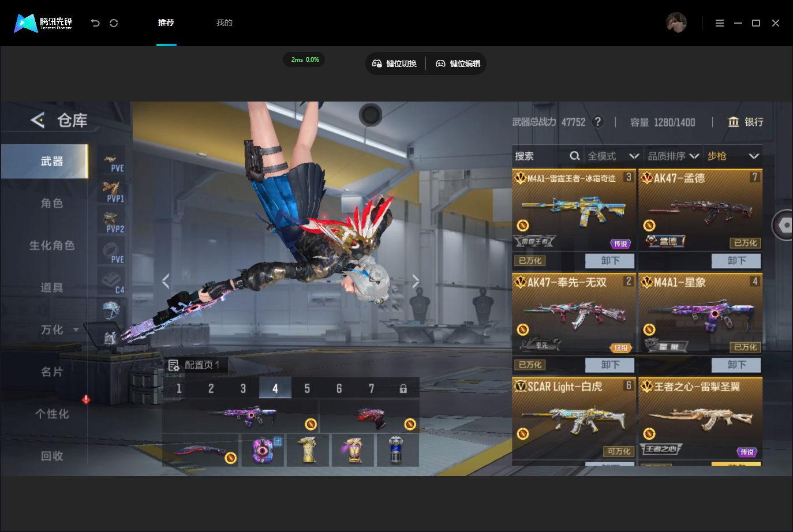Select the PVP1 weapon bag icon
Image resolution: width=793 pixels, height=532 pixels.
coord(112,192)
